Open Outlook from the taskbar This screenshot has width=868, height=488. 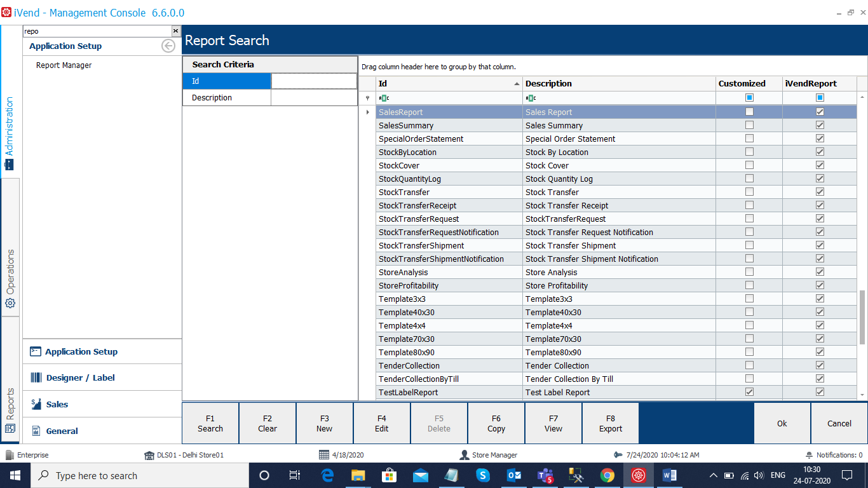tap(514, 475)
